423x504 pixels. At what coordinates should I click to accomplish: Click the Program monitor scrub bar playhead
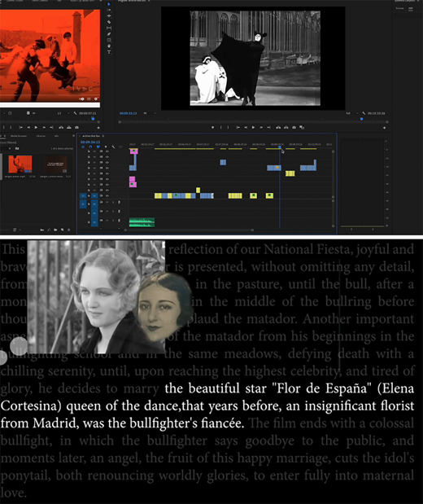point(362,119)
